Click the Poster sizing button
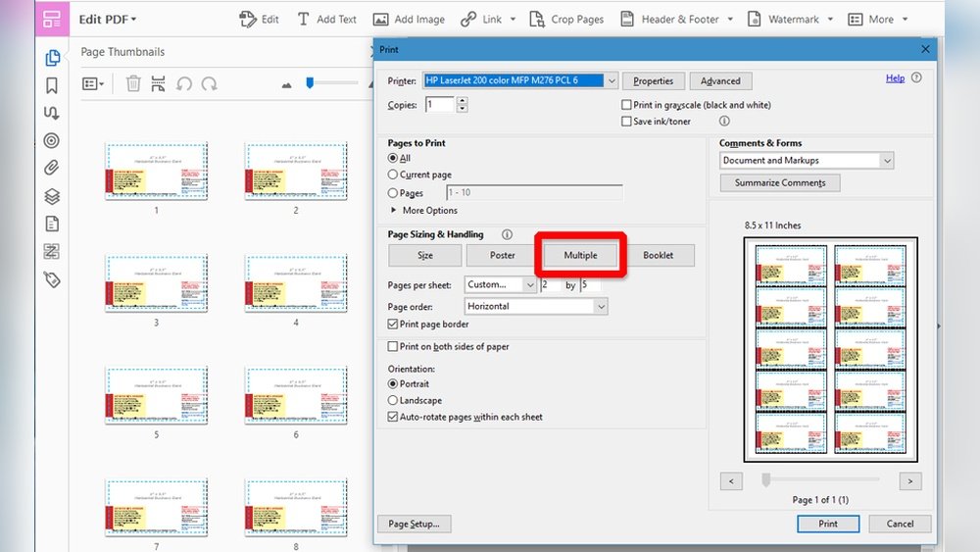The image size is (980, 552). pos(503,255)
